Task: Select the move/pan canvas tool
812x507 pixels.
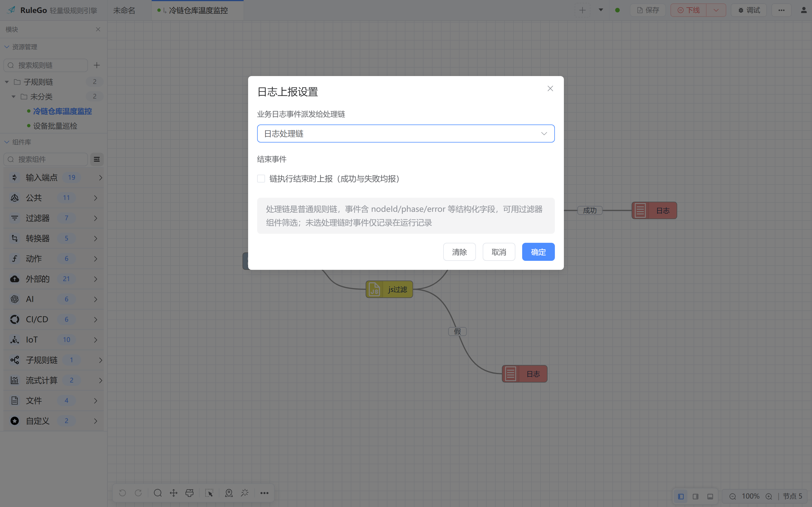Action: pyautogui.click(x=173, y=493)
